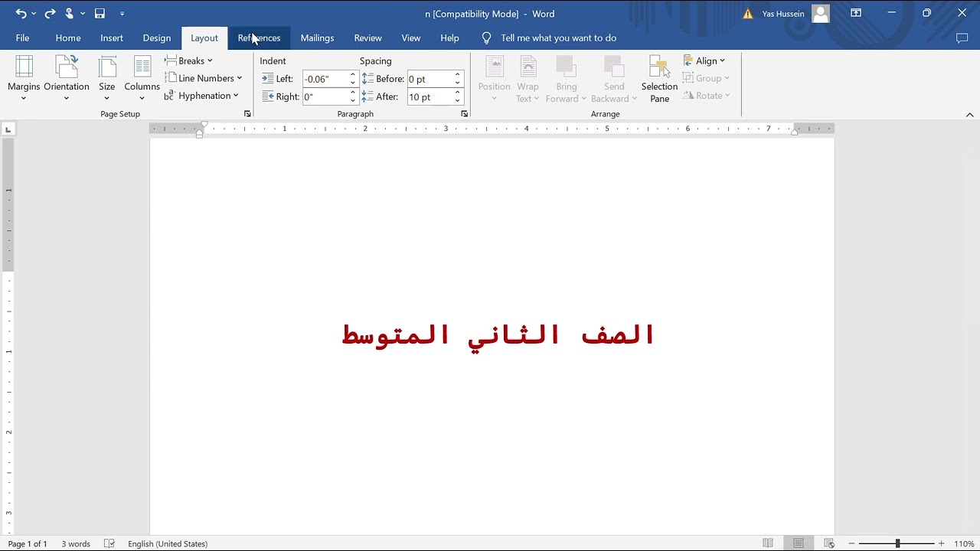Open the Margins menu

(24, 78)
